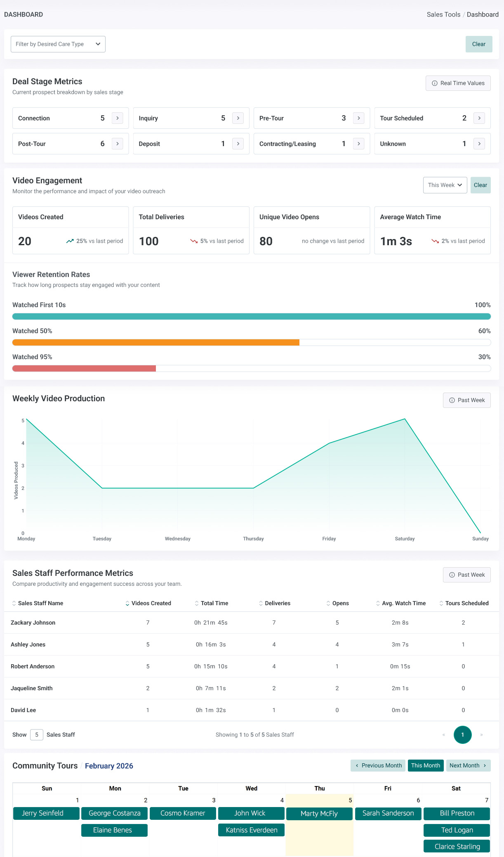Open Connection stage arrow icon
504x857 pixels.
118,118
